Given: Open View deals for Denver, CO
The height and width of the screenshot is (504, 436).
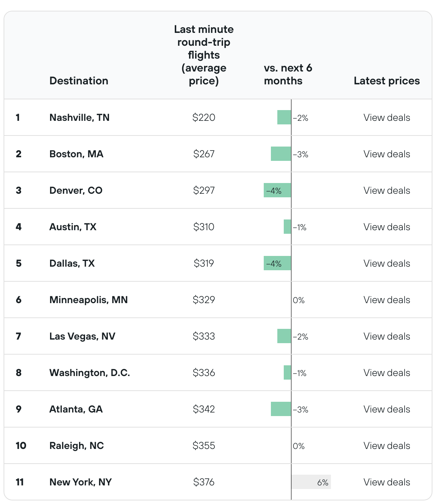Looking at the screenshot, I should [x=387, y=191].
